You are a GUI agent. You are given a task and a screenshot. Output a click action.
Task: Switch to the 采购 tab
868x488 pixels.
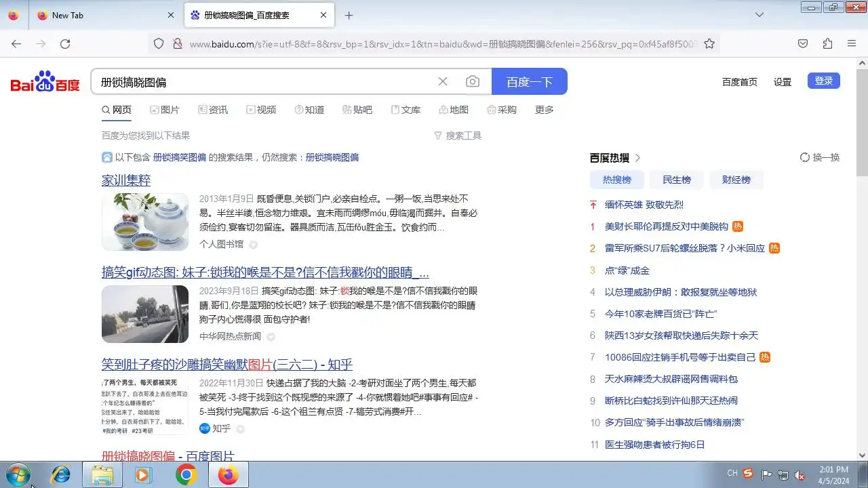coord(502,110)
